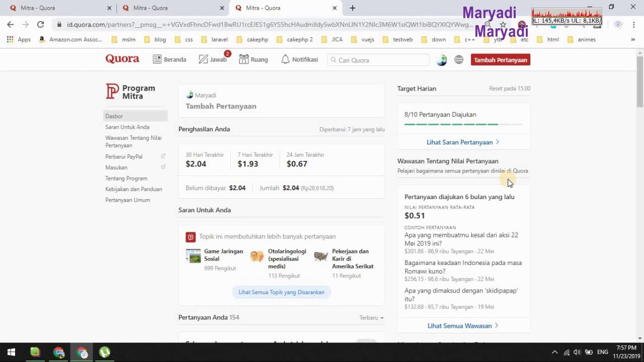
Task: Click the Cari Quora search field
Action: 377,60
